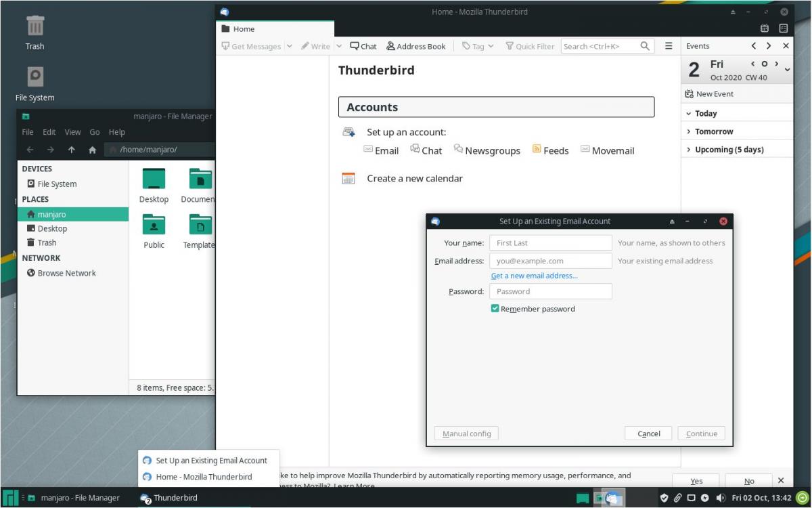The height and width of the screenshot is (508, 812).
Task: Open Trash icon on the desktop
Action: (x=35, y=27)
